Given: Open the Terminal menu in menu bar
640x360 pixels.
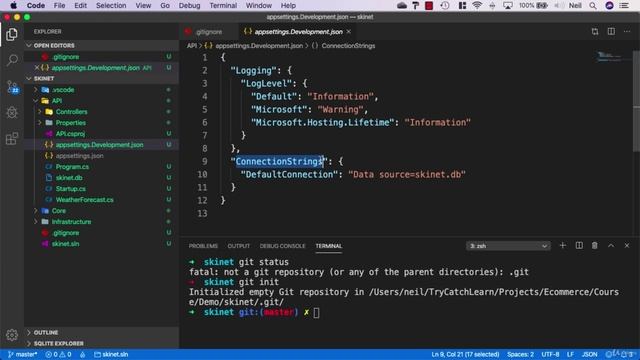Looking at the screenshot, I should pyautogui.click(x=223, y=5).
